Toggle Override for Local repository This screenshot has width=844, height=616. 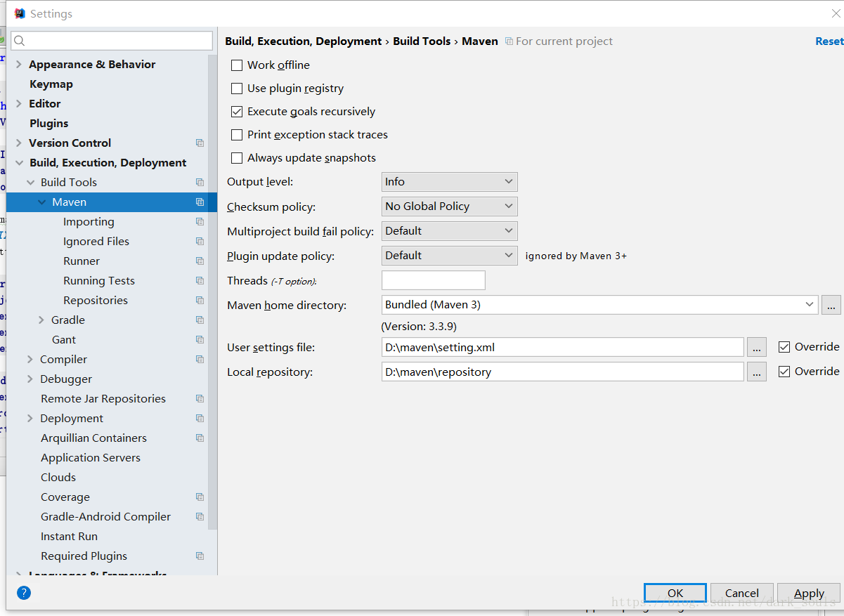coord(784,372)
